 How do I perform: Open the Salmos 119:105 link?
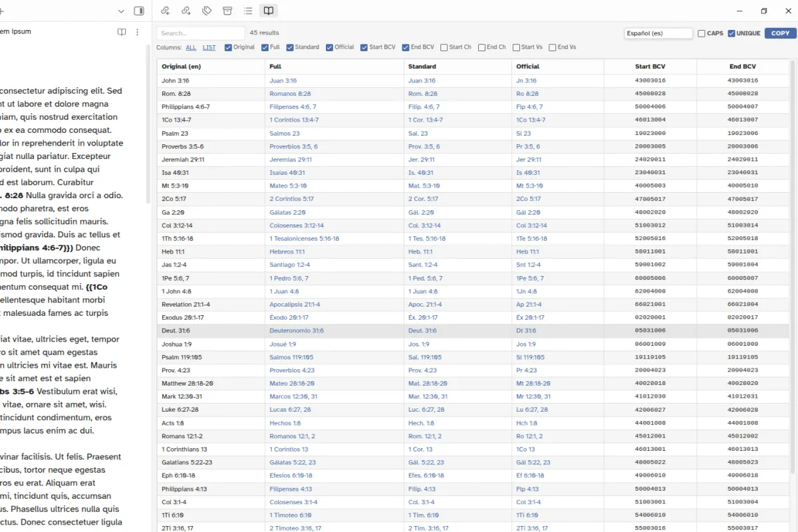pyautogui.click(x=292, y=357)
